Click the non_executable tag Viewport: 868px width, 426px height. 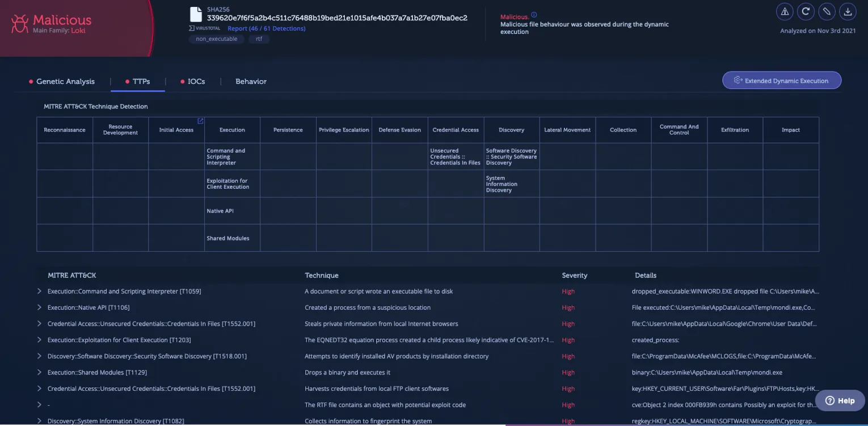[217, 39]
